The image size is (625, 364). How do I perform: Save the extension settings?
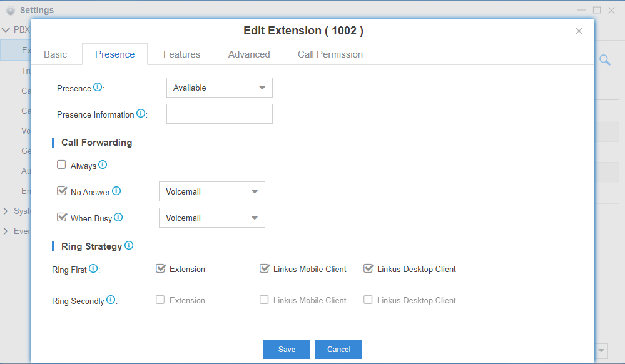point(287,350)
